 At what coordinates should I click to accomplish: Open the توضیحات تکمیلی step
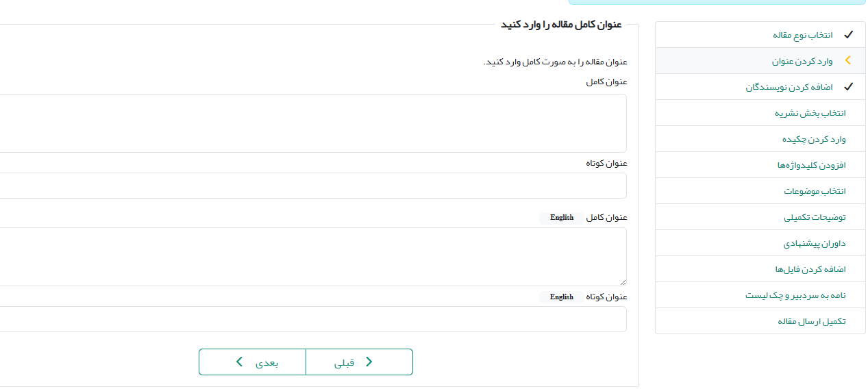point(815,217)
